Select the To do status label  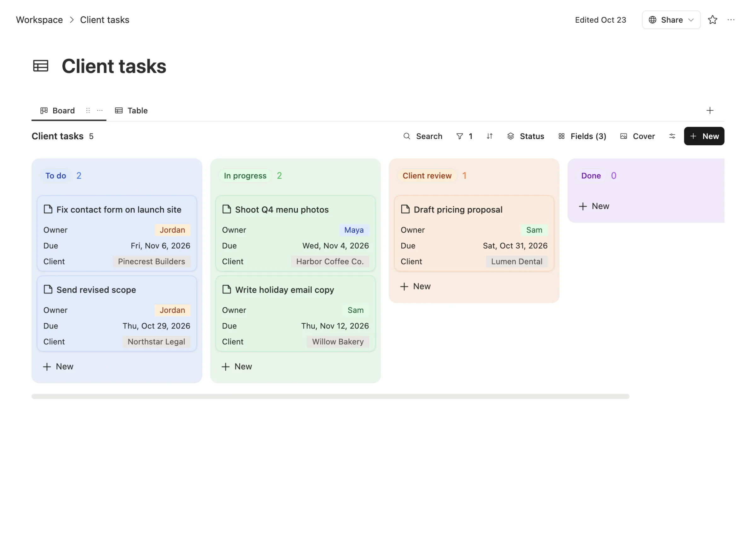pos(56,176)
